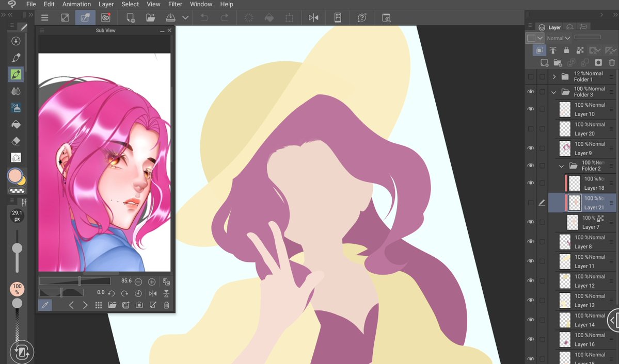Collapse Folder 3 in layer list
This screenshot has width=619, height=364.
coord(554,92)
